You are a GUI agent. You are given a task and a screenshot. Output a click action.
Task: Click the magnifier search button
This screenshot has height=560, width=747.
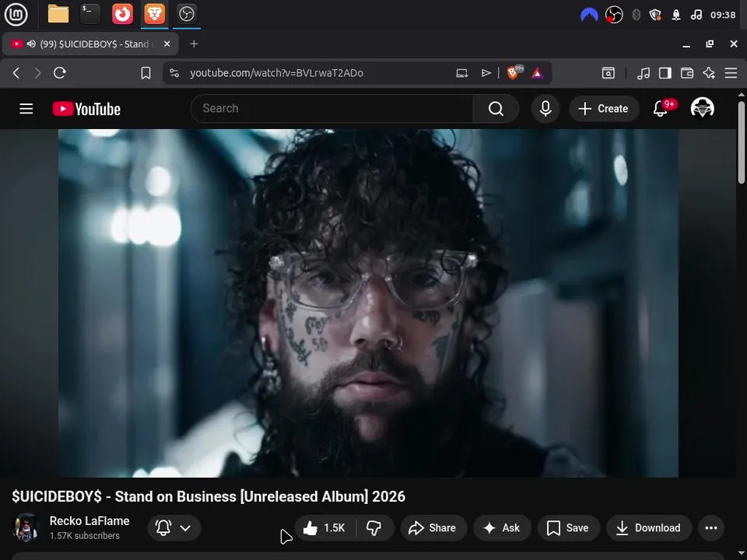coord(496,109)
